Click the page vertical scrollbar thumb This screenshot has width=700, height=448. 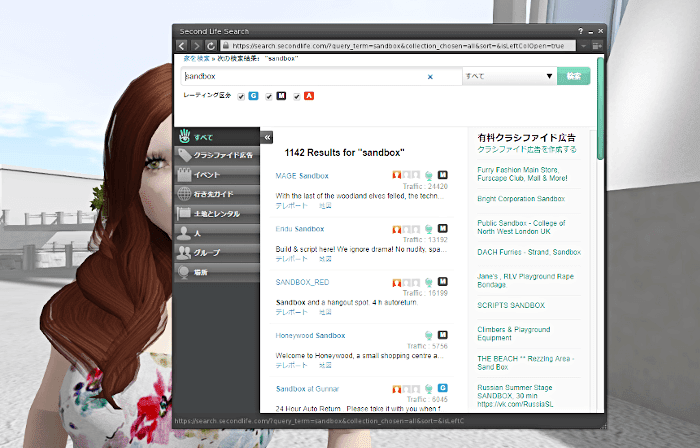(x=600, y=107)
